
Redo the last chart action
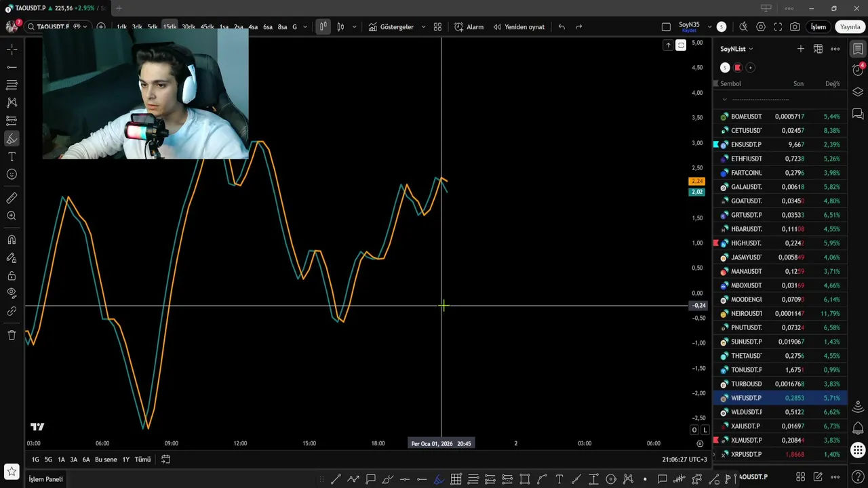[x=578, y=27]
